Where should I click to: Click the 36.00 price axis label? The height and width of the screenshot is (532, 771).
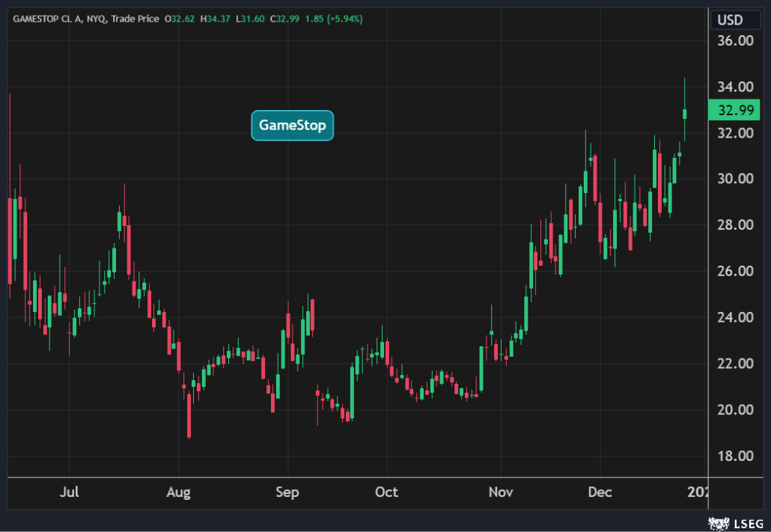click(734, 41)
